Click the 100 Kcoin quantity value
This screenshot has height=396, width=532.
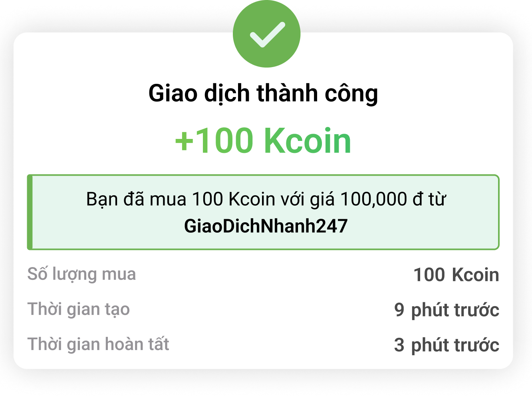pyautogui.click(x=456, y=275)
